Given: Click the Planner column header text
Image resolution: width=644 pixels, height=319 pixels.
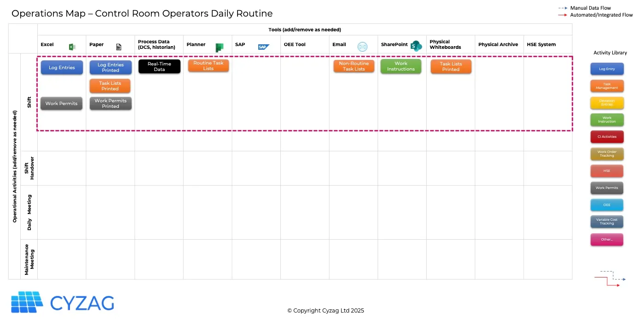Looking at the screenshot, I should tap(196, 45).
